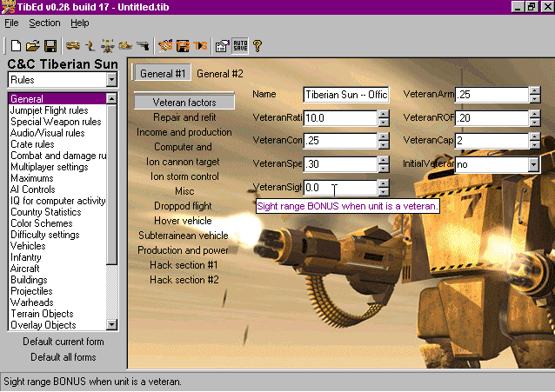The height and width of the screenshot is (392, 555).
Task: Select Warheads in the list
Action: tap(57, 302)
